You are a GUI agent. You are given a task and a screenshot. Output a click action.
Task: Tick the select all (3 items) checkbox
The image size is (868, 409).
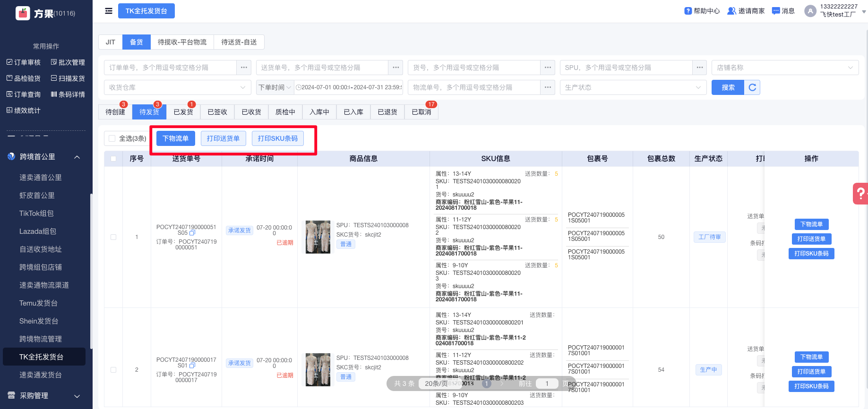112,138
